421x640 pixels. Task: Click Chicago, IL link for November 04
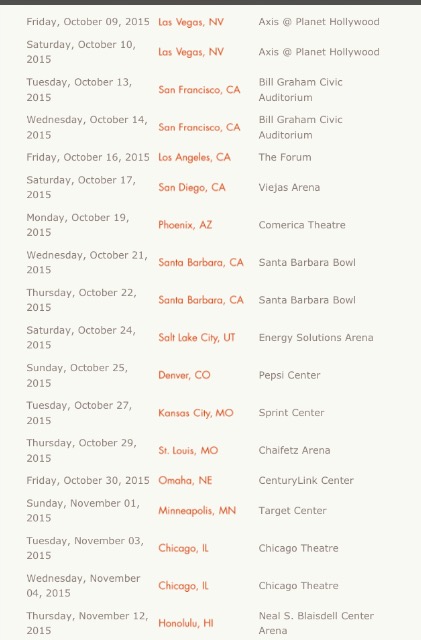pyautogui.click(x=183, y=586)
